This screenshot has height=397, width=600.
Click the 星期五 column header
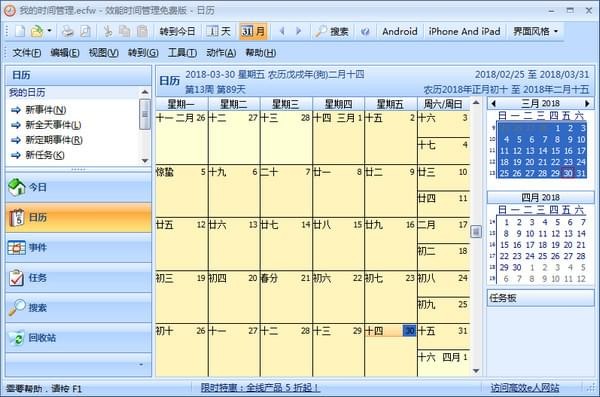tap(390, 104)
